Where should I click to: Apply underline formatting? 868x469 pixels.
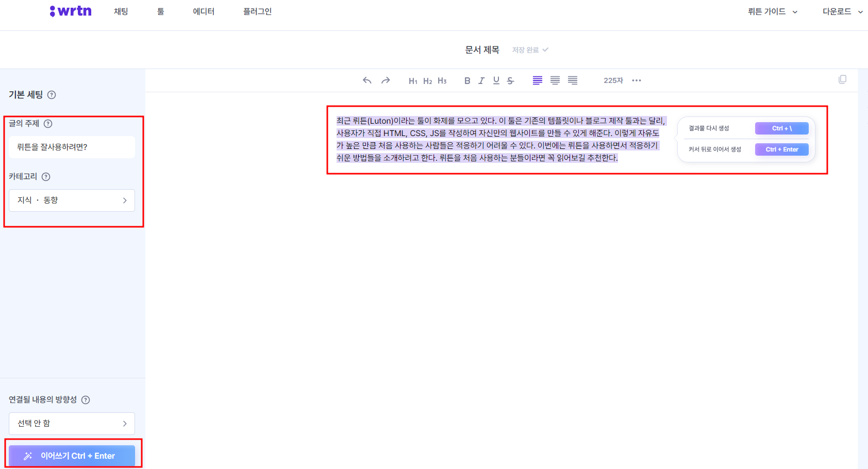click(495, 80)
